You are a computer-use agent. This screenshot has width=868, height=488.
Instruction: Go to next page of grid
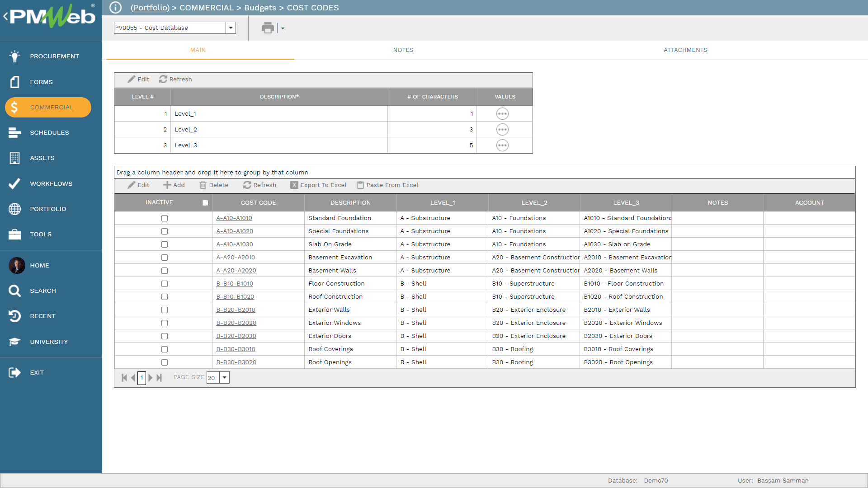pyautogui.click(x=151, y=378)
